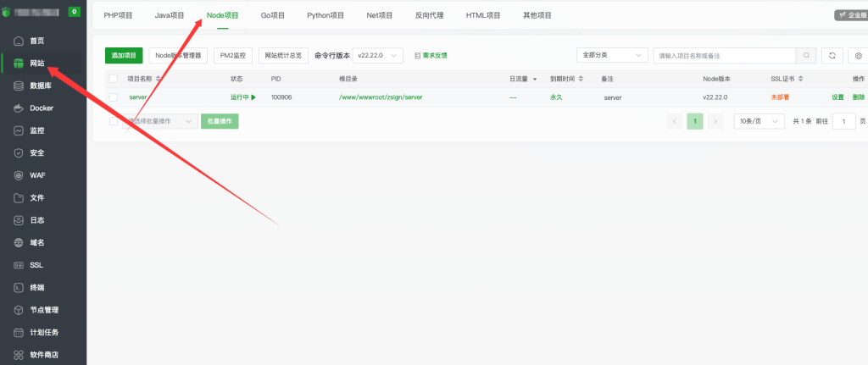The width and height of the screenshot is (868, 365).
Task: Click the 删除 link for server
Action: click(x=859, y=97)
